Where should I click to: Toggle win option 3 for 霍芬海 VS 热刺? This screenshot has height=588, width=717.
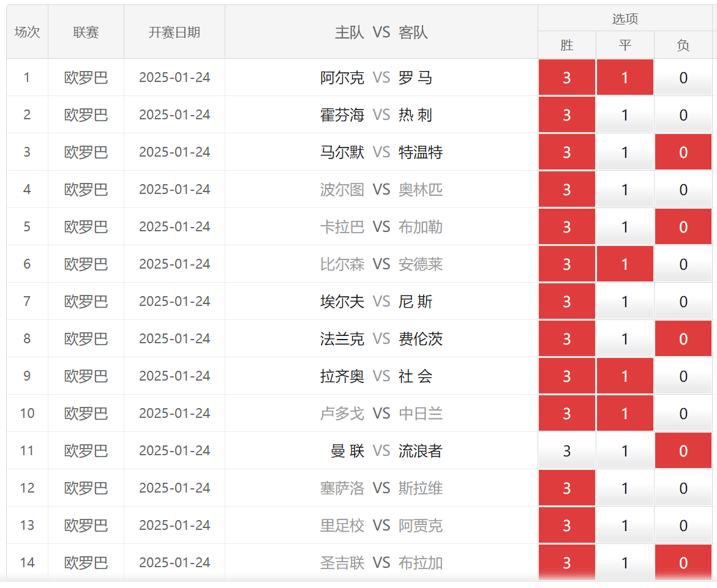tap(566, 114)
